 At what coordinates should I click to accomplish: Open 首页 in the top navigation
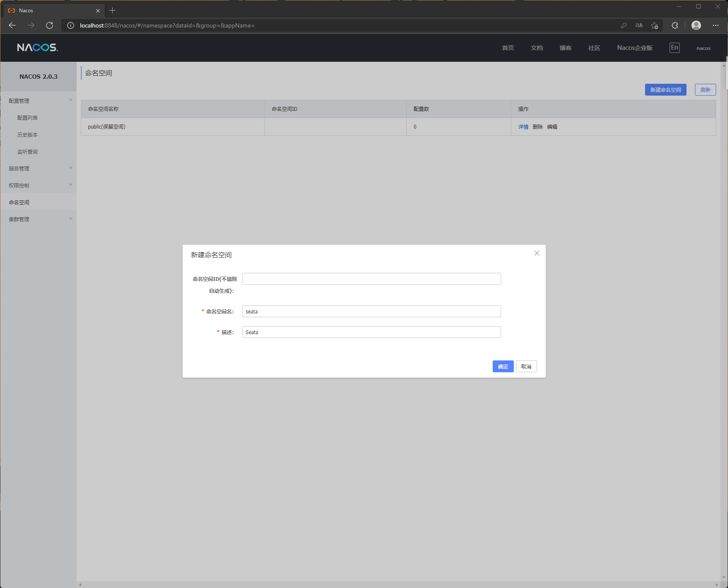pos(508,48)
